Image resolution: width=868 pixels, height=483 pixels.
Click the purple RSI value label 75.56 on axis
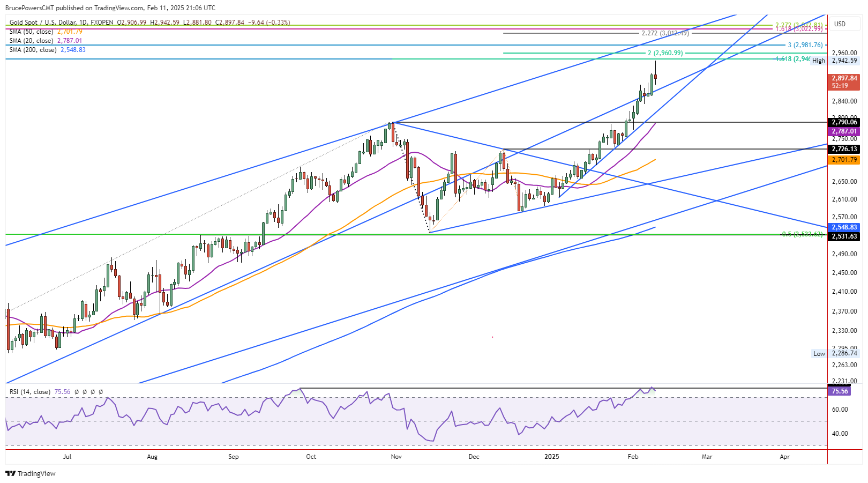[x=840, y=391]
